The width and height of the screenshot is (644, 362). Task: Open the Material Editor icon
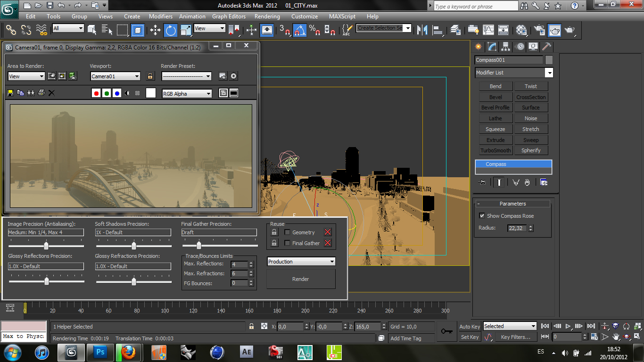point(521,30)
